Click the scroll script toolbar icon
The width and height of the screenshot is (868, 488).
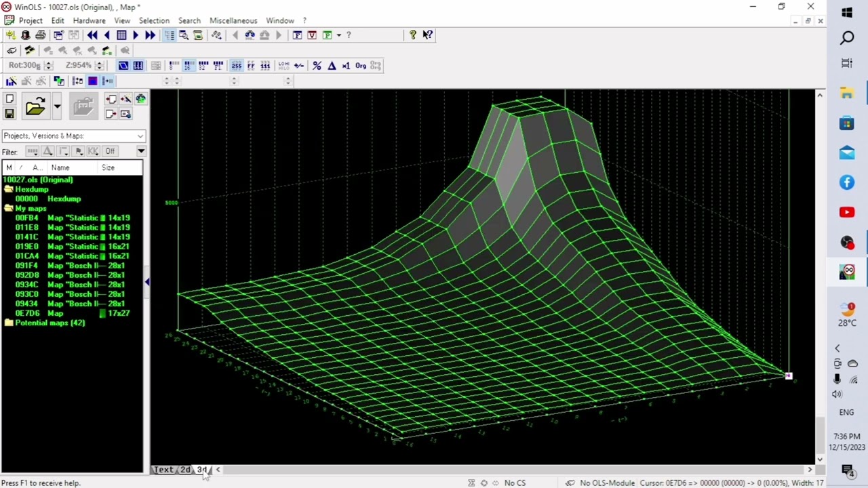click(x=198, y=35)
